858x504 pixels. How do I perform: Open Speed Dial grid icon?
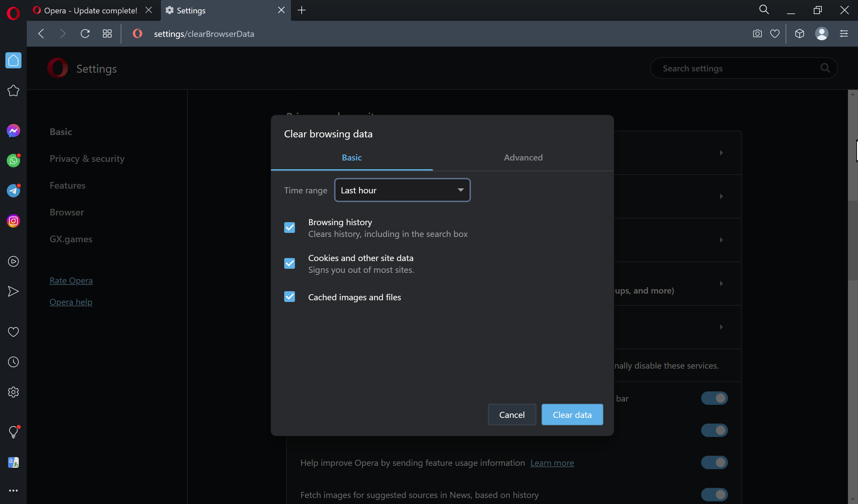click(107, 34)
